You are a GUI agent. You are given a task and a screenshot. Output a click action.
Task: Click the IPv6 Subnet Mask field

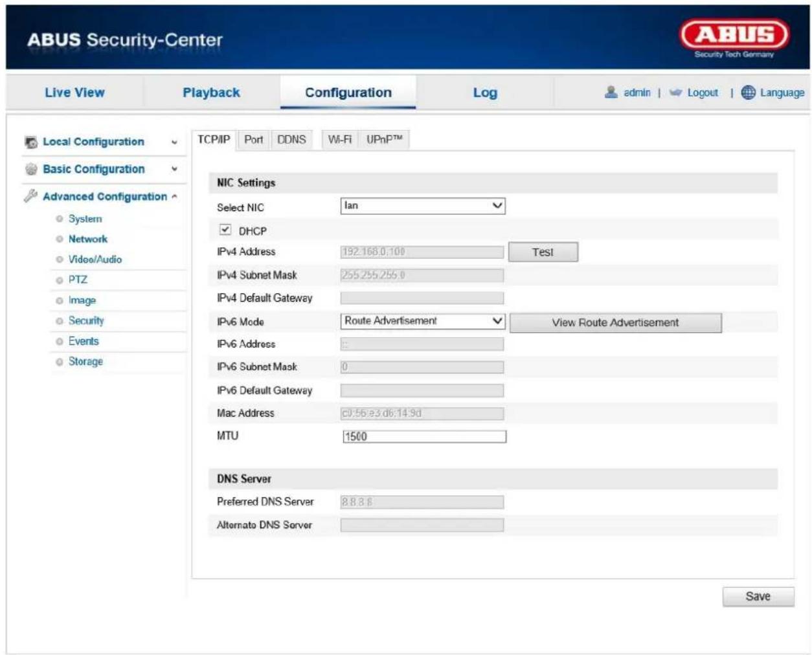coord(422,367)
